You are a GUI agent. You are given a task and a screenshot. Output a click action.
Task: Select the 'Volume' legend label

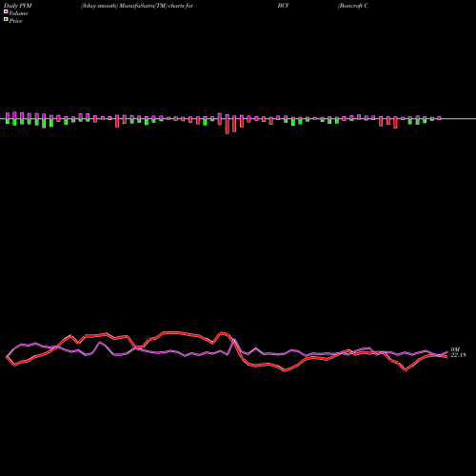[x=18, y=13]
